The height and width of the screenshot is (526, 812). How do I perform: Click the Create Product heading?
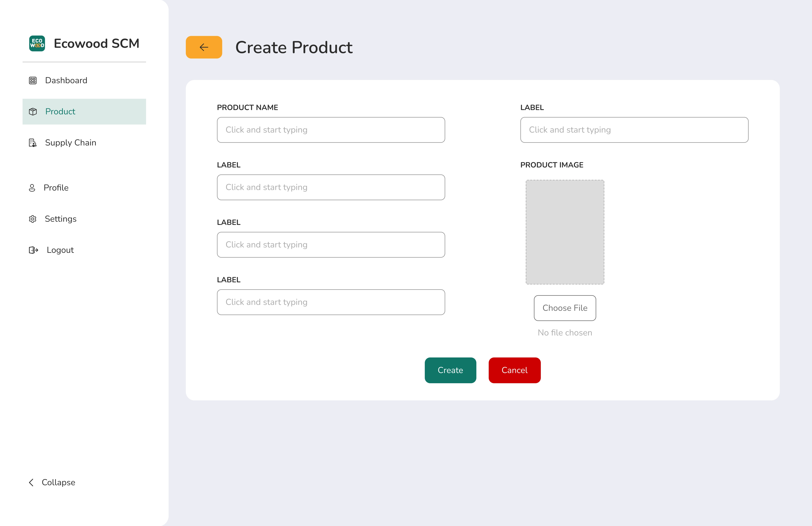click(x=294, y=47)
